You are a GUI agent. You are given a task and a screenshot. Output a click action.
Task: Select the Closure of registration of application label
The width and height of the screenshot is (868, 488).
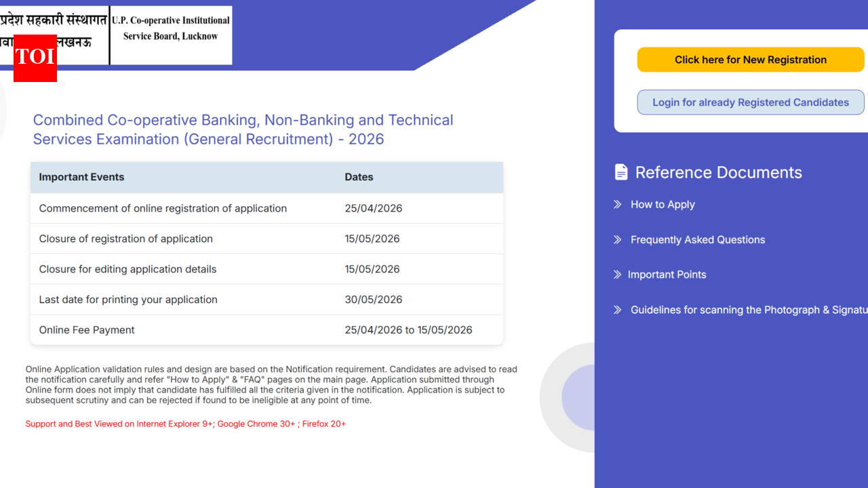tap(126, 239)
